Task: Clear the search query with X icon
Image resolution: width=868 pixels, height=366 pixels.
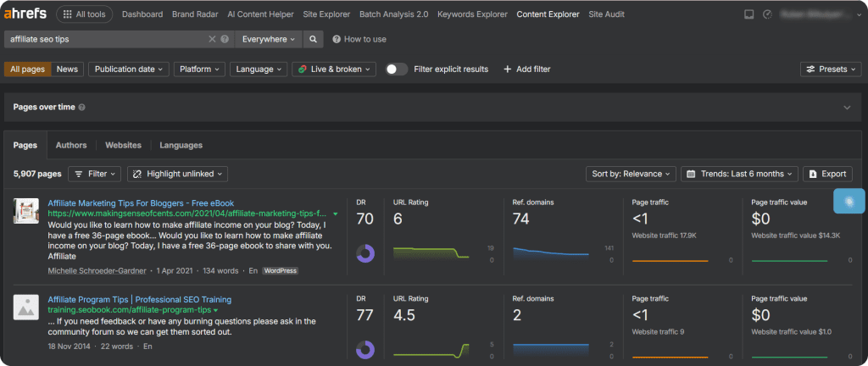Action: click(x=212, y=39)
